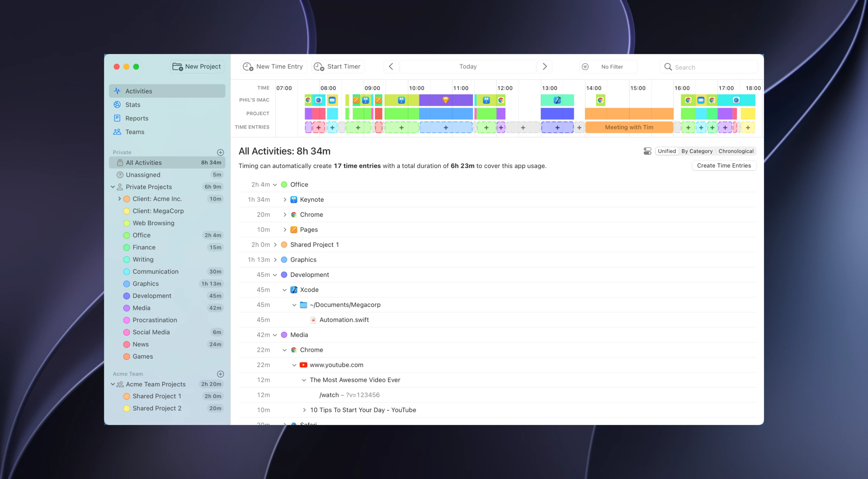Click the 10:00 label on the time ruler
868x479 pixels.
click(x=416, y=88)
